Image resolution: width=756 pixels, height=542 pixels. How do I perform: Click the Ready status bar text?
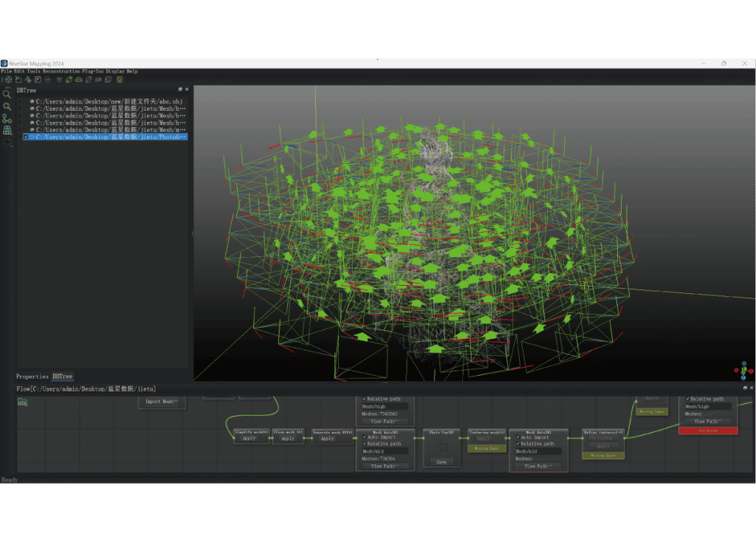(10, 480)
